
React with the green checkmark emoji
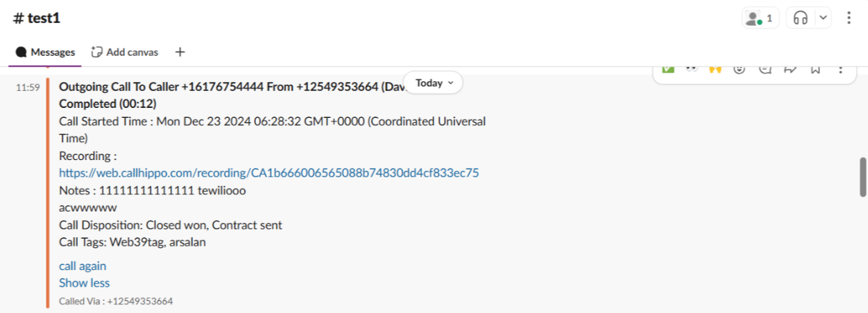tap(669, 69)
